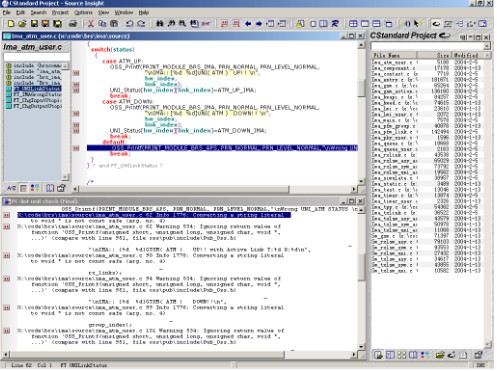This screenshot has width=497, height=371.
Task: Click the Open File folder icon
Action: click(22, 24)
